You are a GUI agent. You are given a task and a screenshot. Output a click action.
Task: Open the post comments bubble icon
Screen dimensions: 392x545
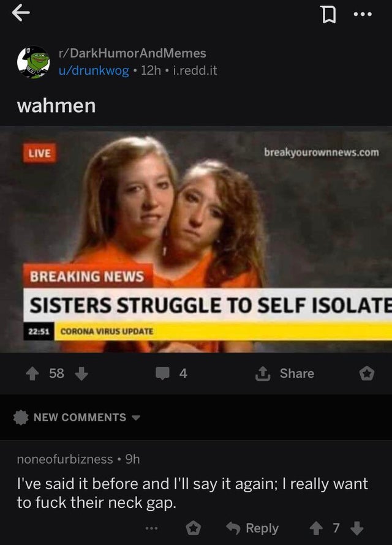162,374
